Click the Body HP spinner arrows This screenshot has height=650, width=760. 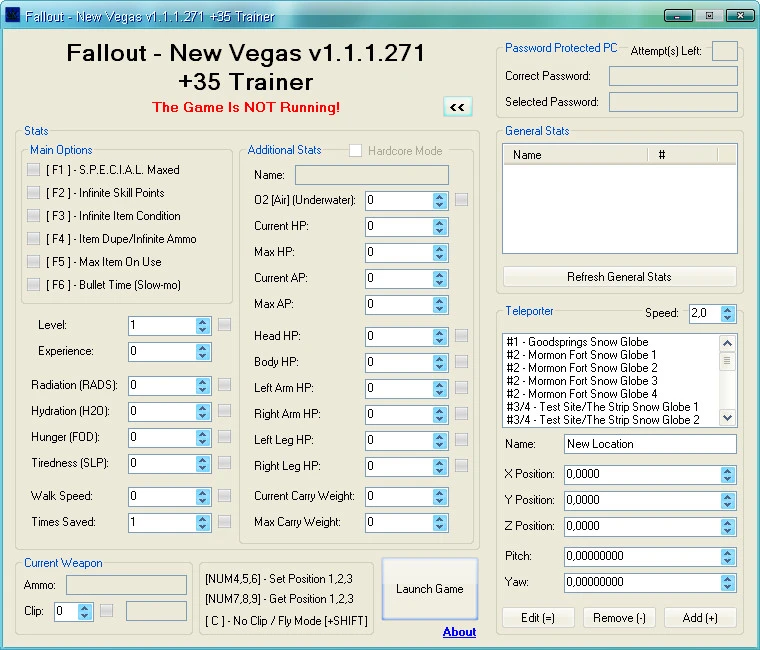click(440, 363)
